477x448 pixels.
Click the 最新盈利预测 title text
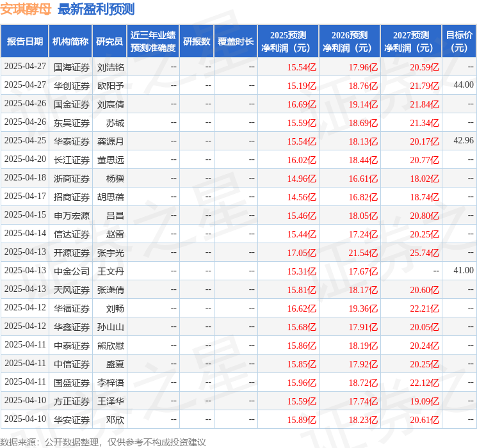tap(96, 9)
